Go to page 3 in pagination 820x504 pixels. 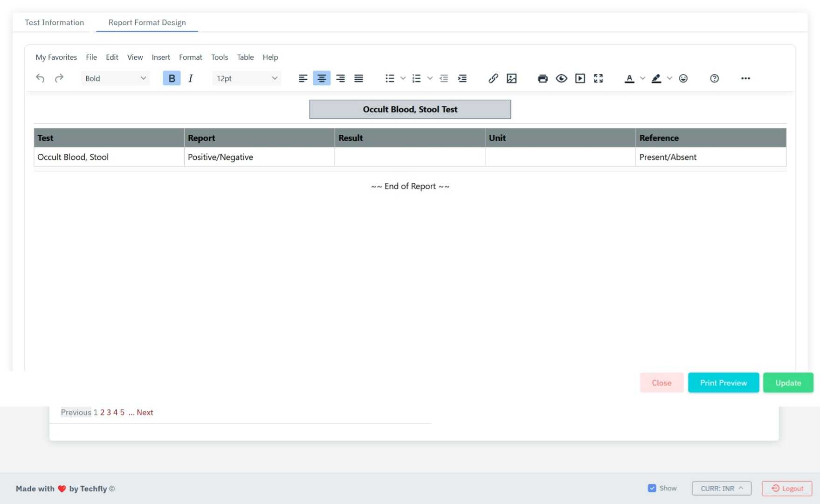tap(108, 412)
